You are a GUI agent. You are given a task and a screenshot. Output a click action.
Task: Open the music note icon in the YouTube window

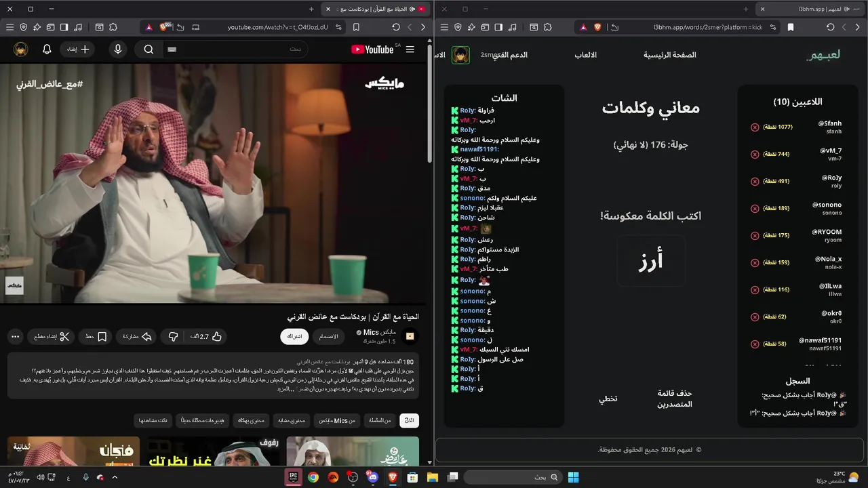point(78,27)
